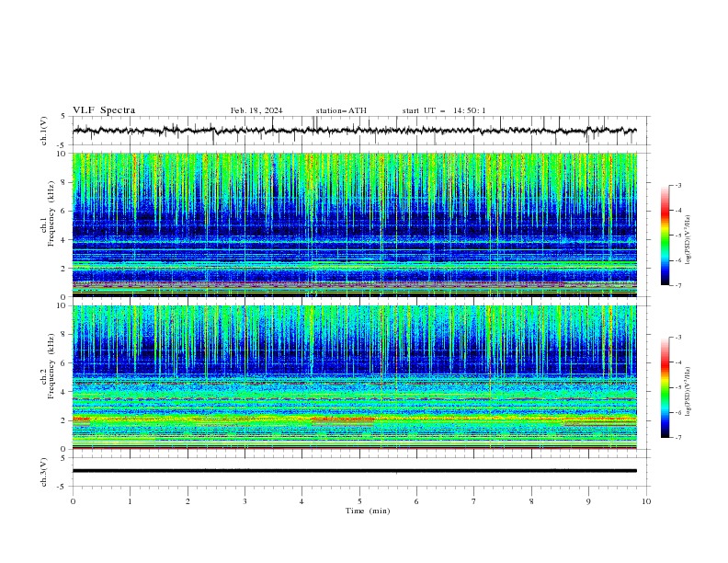Click the ch.3(V) waveform axis label

pos(44,472)
